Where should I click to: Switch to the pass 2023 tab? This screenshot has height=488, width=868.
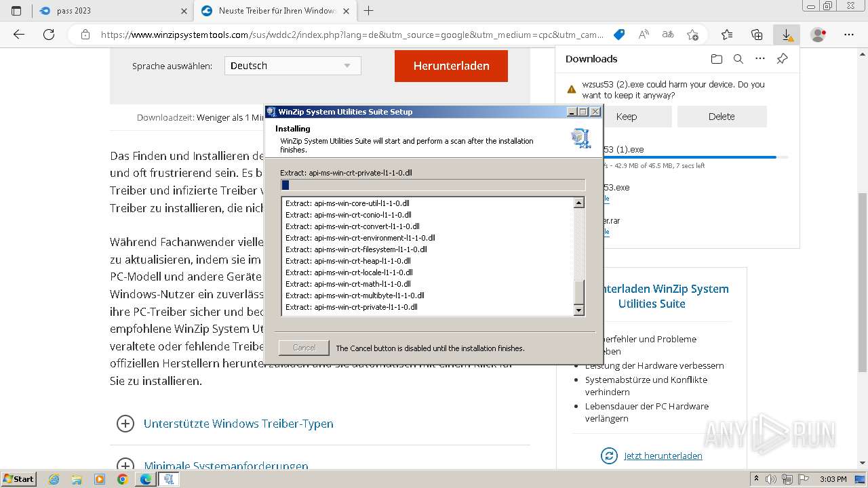(114, 11)
